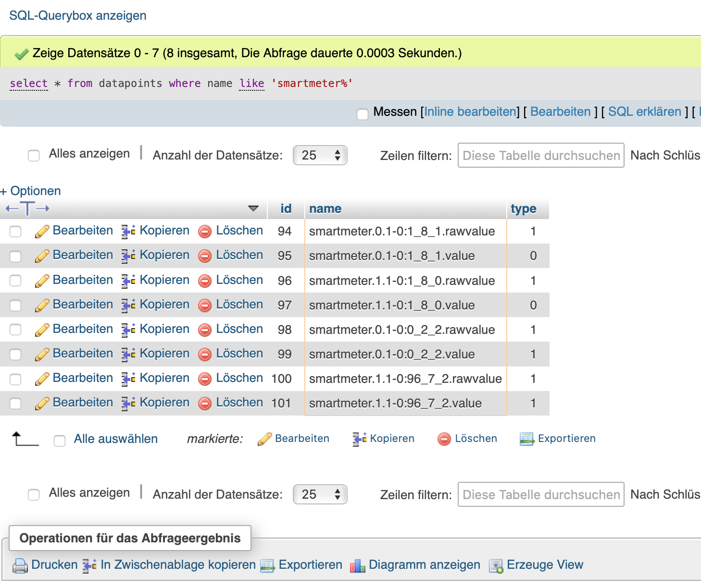
Task: Check the box for row id 96
Action: pyautogui.click(x=15, y=281)
